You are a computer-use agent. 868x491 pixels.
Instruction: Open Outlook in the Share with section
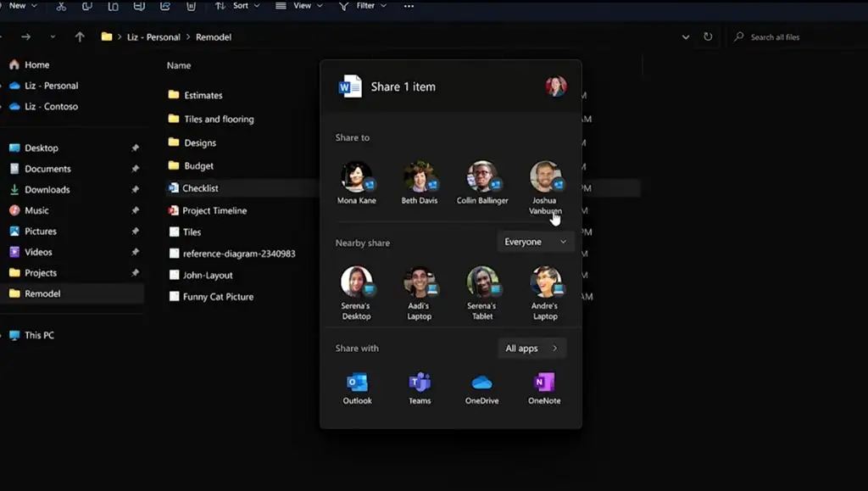[x=357, y=388]
